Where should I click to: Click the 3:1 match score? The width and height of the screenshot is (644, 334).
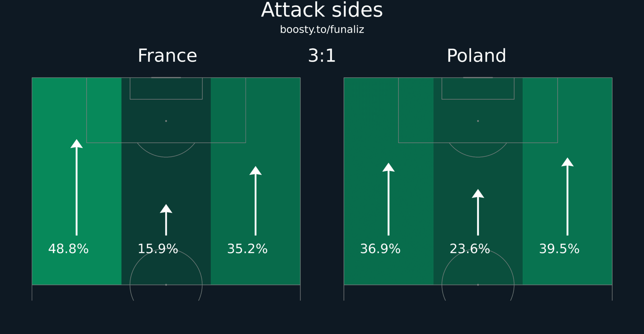click(322, 56)
